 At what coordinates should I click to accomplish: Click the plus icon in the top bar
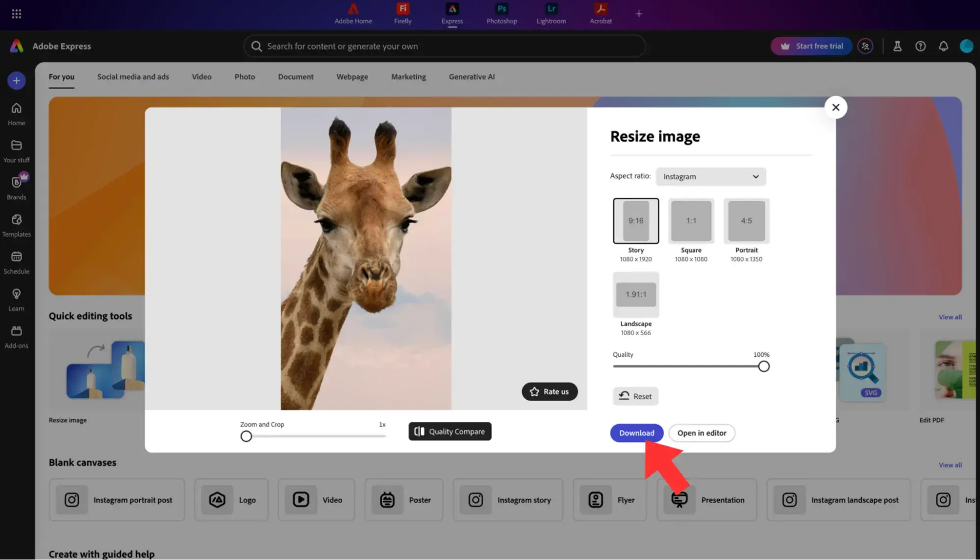click(639, 13)
